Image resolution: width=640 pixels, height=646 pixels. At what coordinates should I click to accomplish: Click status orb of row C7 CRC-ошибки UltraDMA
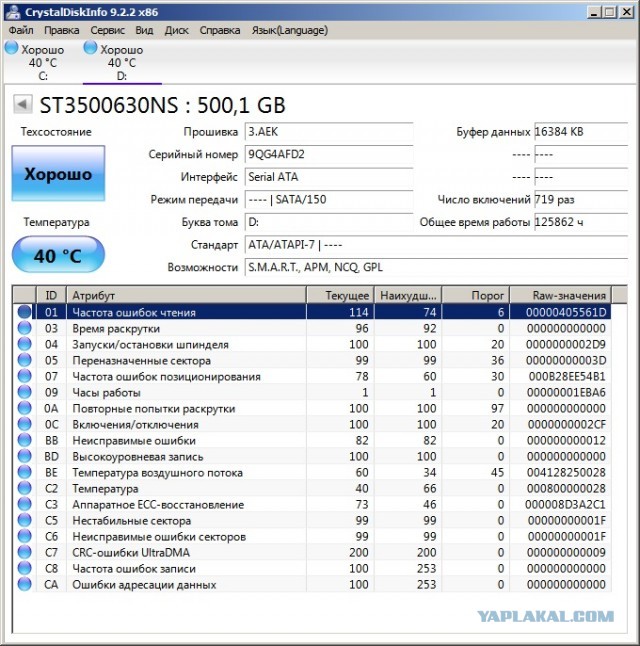coord(24,552)
